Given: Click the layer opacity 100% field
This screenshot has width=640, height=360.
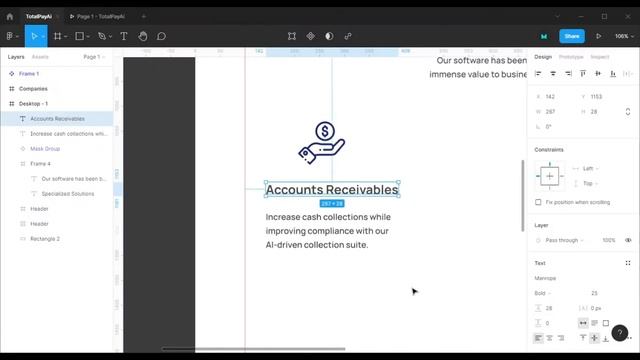Looking at the screenshot, I should click(609, 240).
